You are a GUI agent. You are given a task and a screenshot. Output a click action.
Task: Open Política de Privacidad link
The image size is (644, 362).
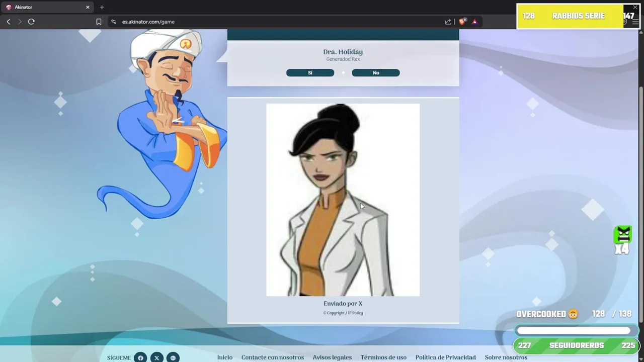click(x=445, y=357)
